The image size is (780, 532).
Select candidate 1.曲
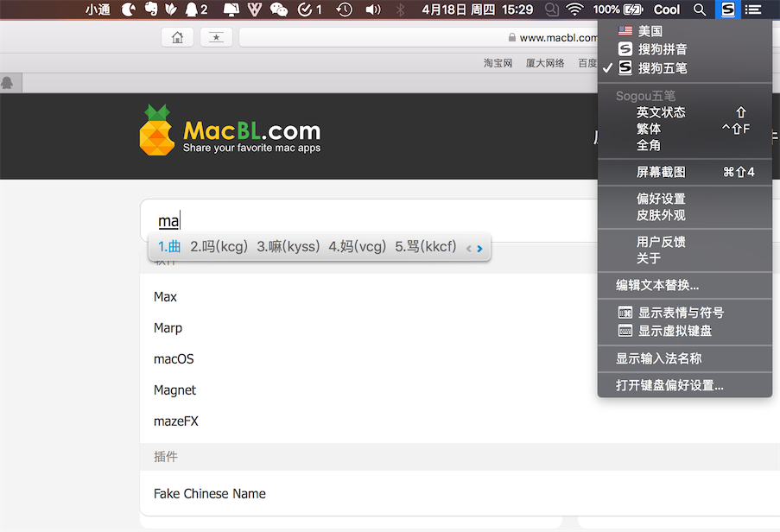169,246
